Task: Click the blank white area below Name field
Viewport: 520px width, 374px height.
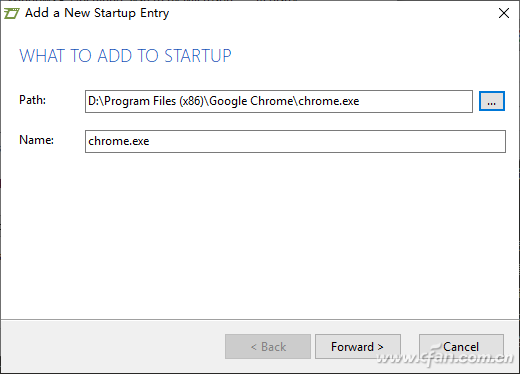Action: coord(260,233)
